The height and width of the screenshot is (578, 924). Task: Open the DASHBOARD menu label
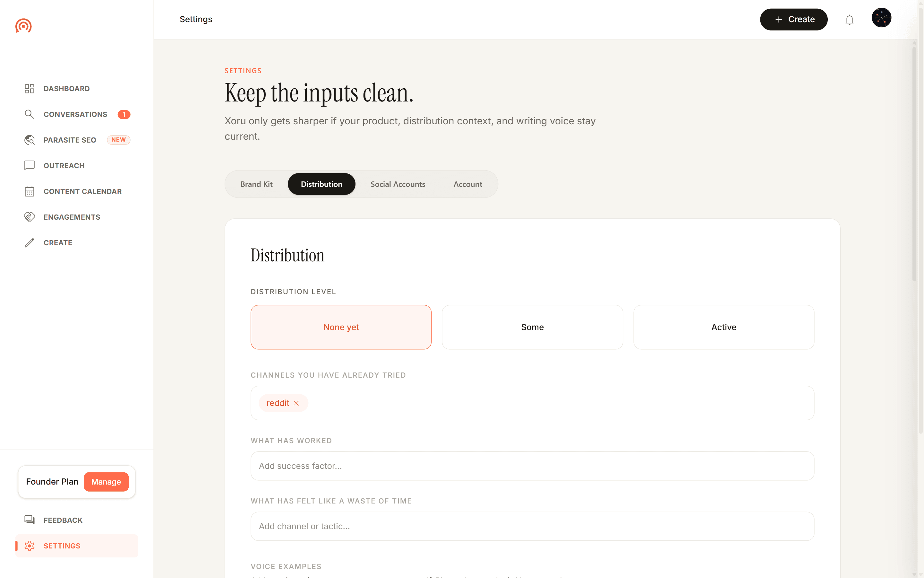(x=66, y=89)
